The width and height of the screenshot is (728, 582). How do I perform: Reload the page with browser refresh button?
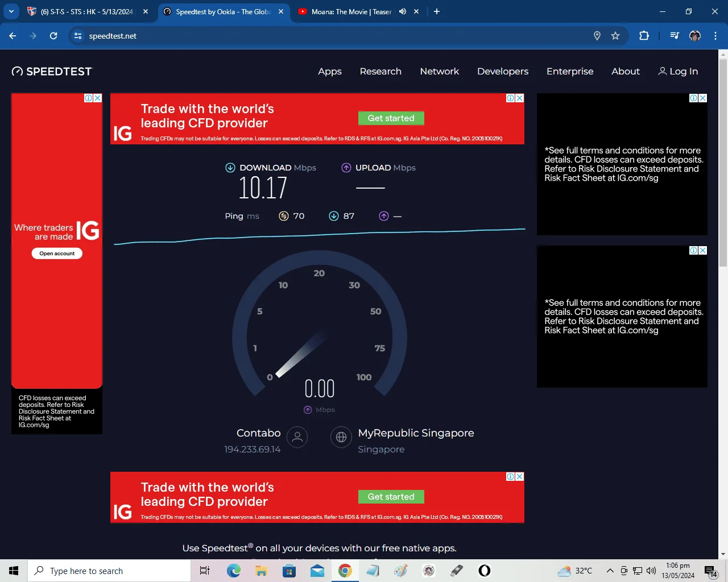[x=53, y=36]
